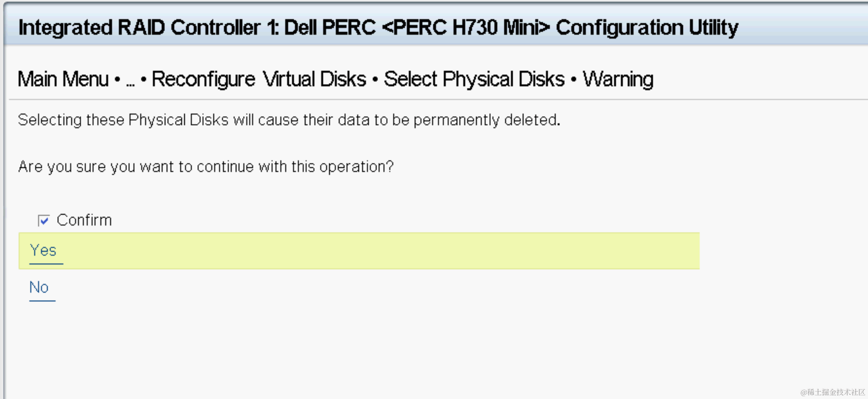Screen dimensions: 868x399
Task: Choose Yes to continue the operation
Action: pyautogui.click(x=43, y=250)
